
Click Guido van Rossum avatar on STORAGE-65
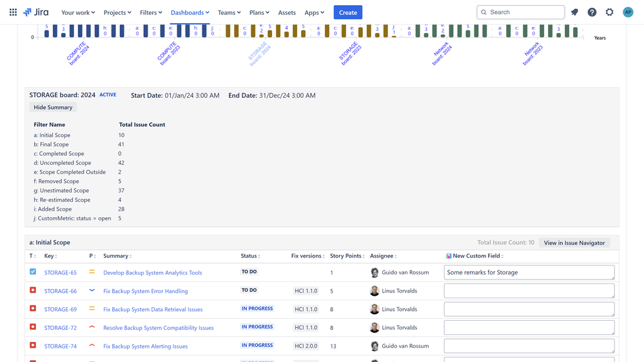pyautogui.click(x=375, y=272)
